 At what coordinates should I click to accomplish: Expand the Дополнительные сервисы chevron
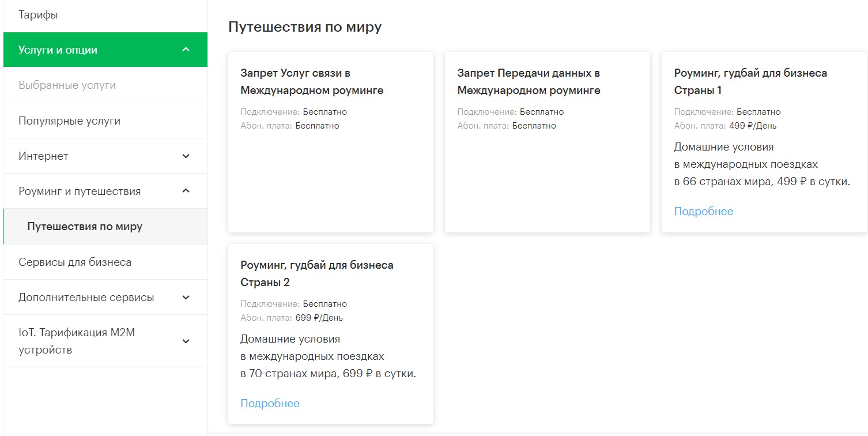click(x=186, y=298)
